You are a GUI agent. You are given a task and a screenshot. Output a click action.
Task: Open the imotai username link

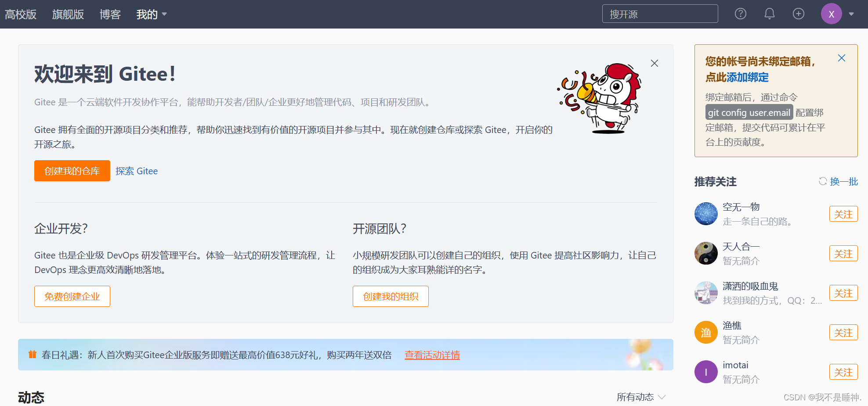(x=735, y=365)
